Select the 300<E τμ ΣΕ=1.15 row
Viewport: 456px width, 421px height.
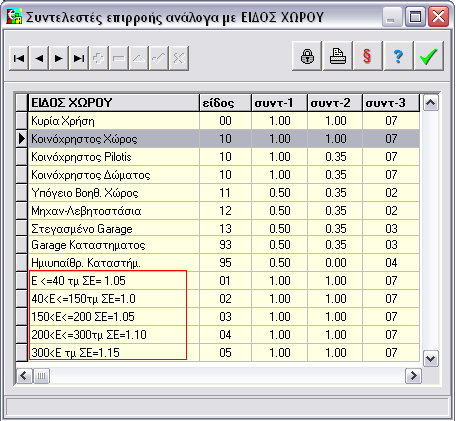(x=218, y=353)
